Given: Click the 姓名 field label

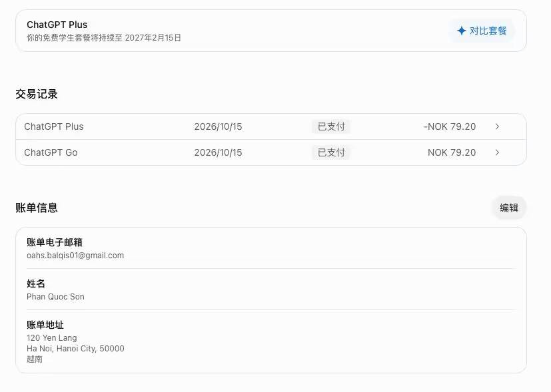Looking at the screenshot, I should click(x=36, y=284).
